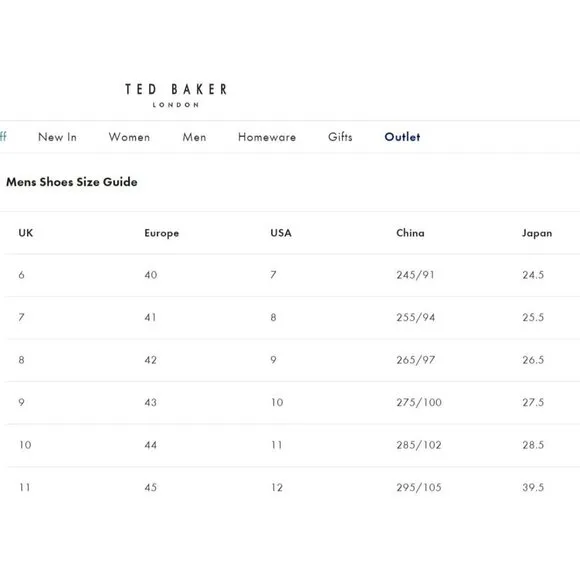Select China size 255/94 cell
This screenshot has width=580, height=580.
pyautogui.click(x=415, y=317)
